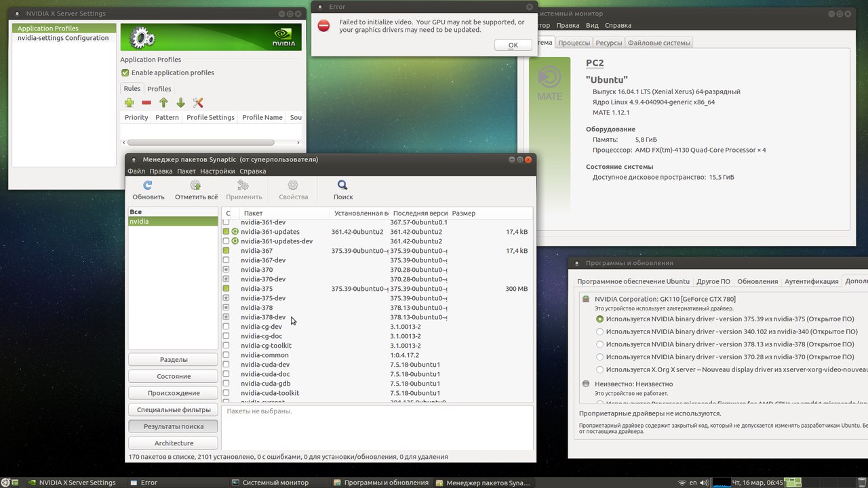
Task: Select NVIDIA driver 340.102 from nvidia-340
Action: point(599,331)
